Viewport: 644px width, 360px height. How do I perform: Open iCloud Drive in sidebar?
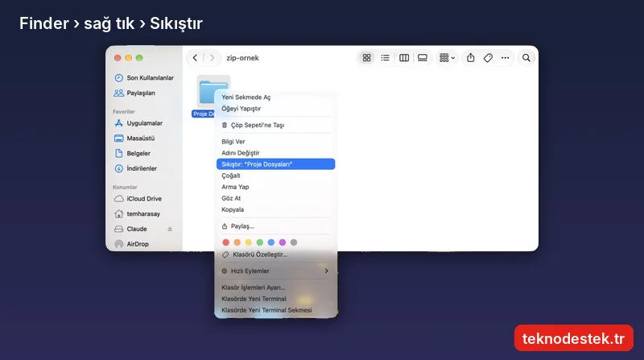coord(138,199)
